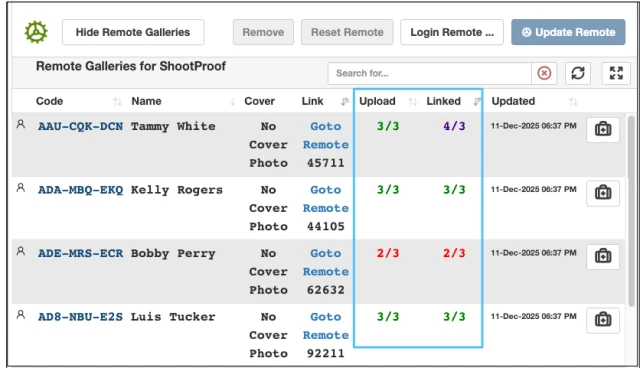Click person icon beside AD8-NBU-E2S
This screenshot has height=368, width=640.
(21, 315)
